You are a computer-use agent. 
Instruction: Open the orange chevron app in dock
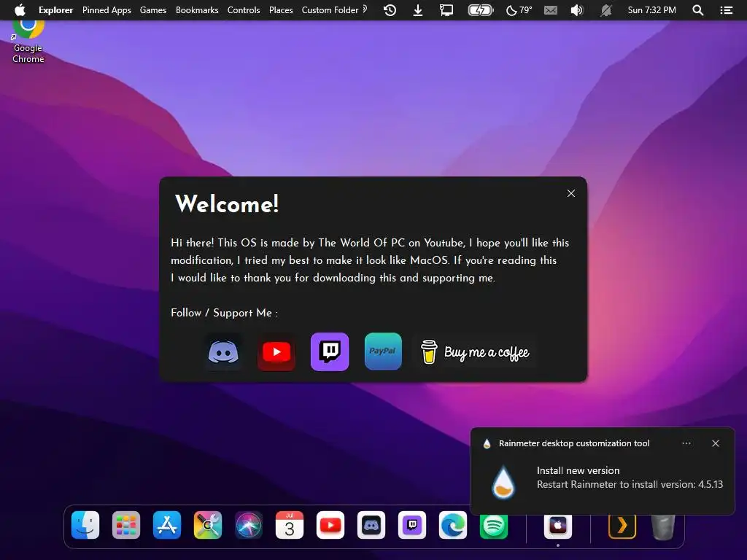pos(622,526)
